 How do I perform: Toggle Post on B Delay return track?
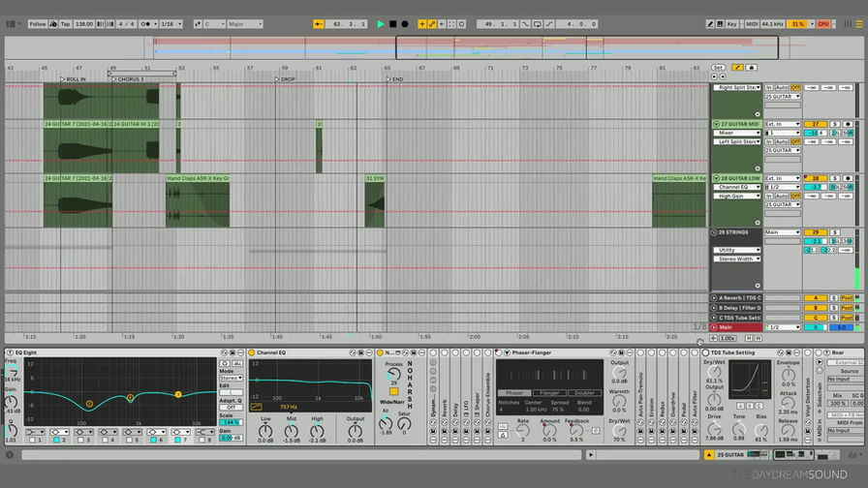847,308
